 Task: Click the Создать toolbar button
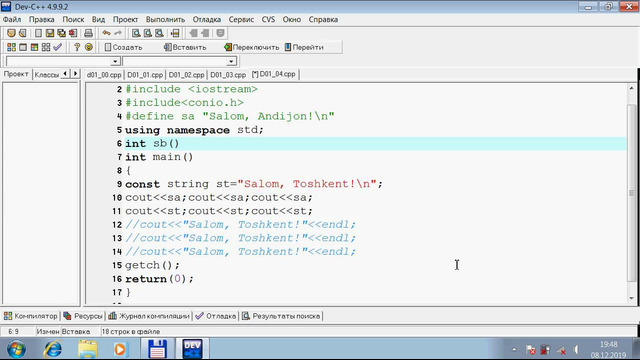[123, 47]
